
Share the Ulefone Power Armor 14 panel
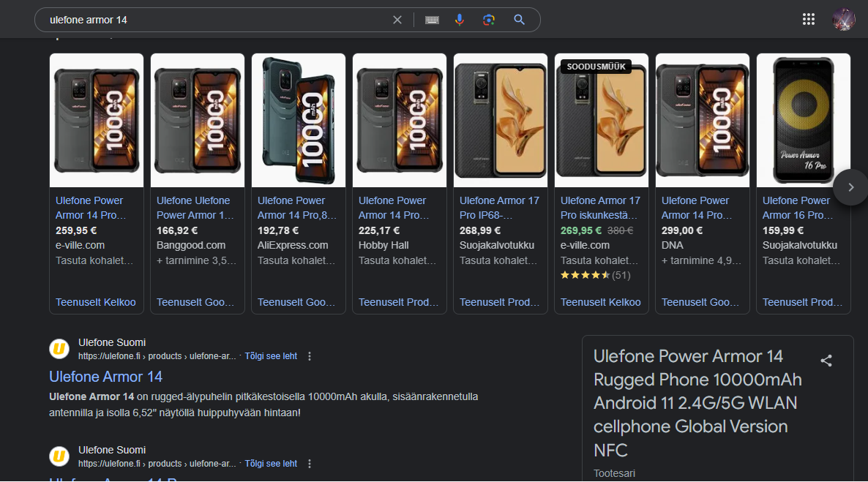pyautogui.click(x=826, y=361)
